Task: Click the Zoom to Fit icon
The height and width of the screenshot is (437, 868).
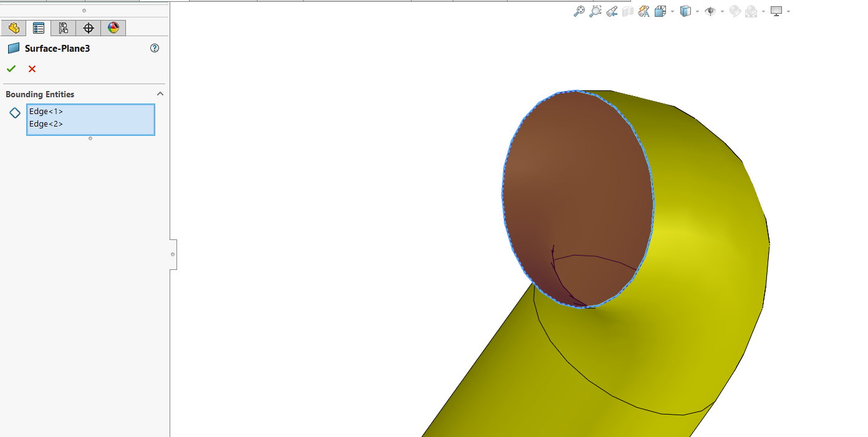Action: click(x=579, y=11)
